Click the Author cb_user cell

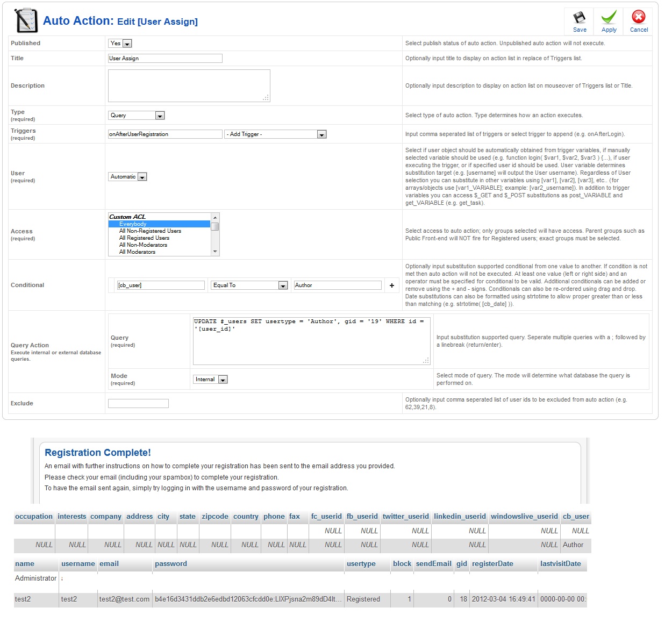pos(573,545)
